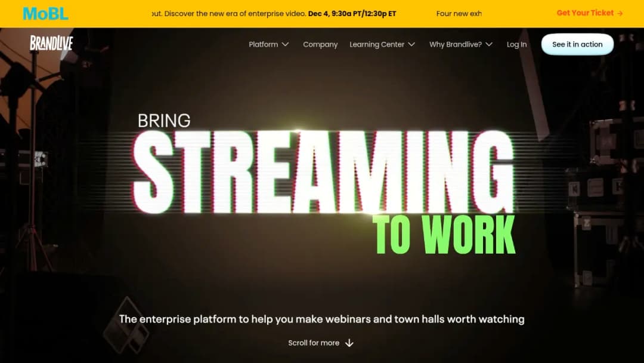
Task: Click the See it in action button
Action: click(x=577, y=44)
